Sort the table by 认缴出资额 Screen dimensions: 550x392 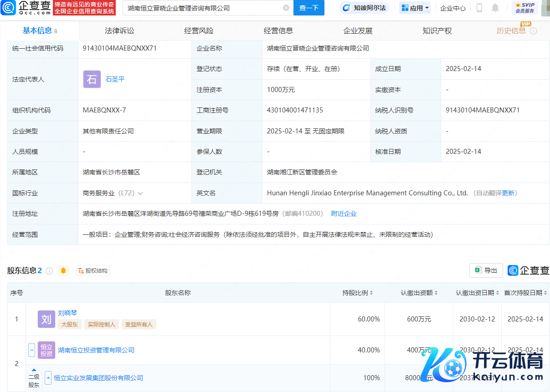click(419, 293)
